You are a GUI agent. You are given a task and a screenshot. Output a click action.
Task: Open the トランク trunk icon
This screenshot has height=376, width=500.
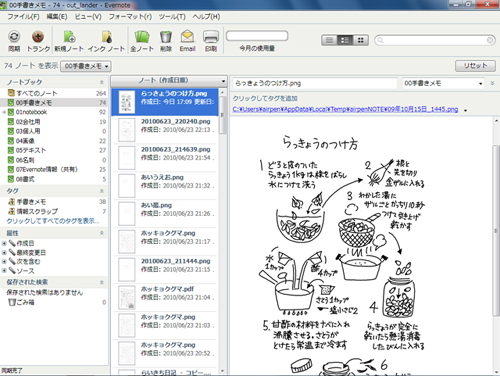point(38,37)
